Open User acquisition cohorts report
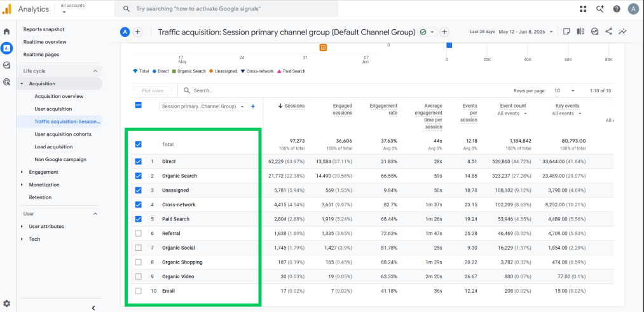Image resolution: width=644 pixels, height=312 pixels. tap(63, 134)
